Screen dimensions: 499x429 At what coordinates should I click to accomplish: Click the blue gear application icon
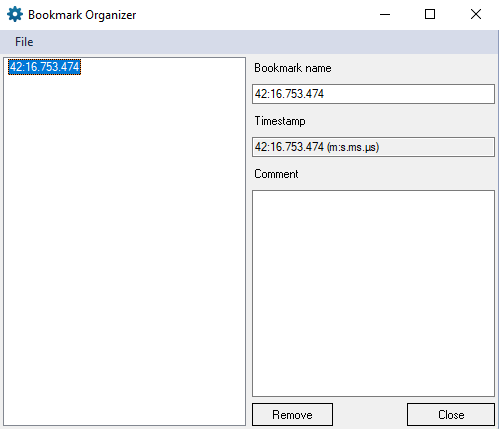(x=15, y=15)
